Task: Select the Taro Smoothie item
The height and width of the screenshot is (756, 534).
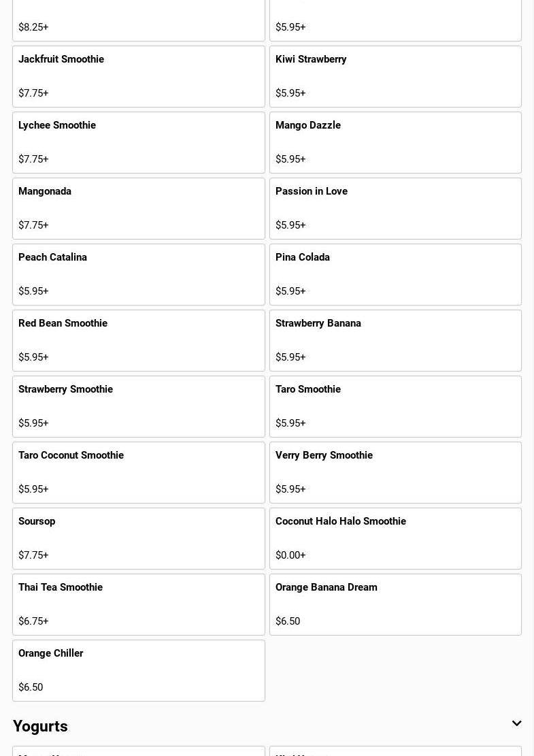Action: click(x=395, y=406)
